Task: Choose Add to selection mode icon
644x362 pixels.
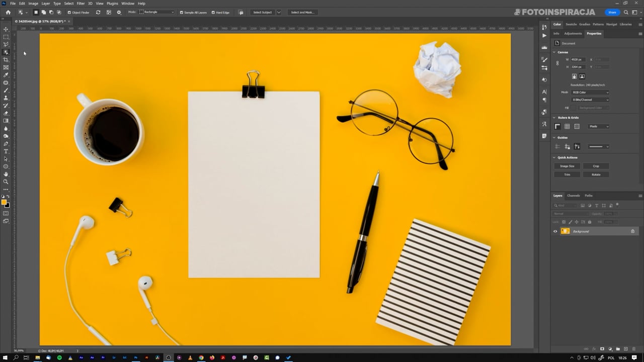Action: point(44,12)
